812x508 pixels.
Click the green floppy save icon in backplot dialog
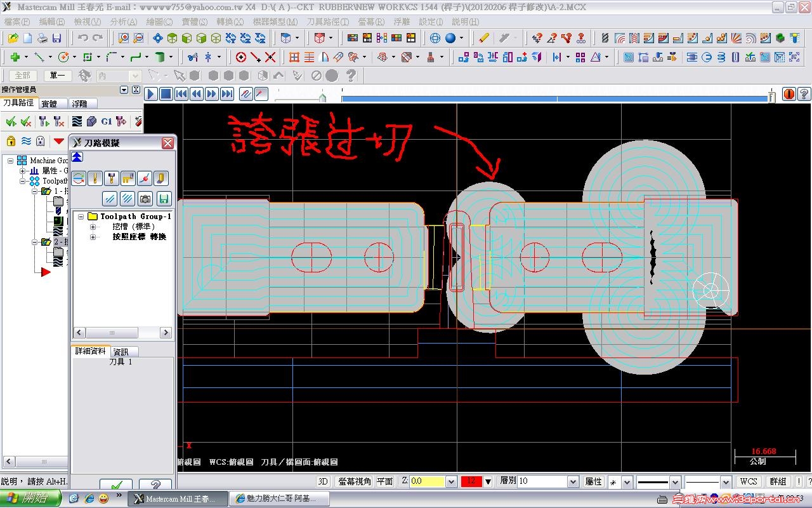click(x=164, y=199)
